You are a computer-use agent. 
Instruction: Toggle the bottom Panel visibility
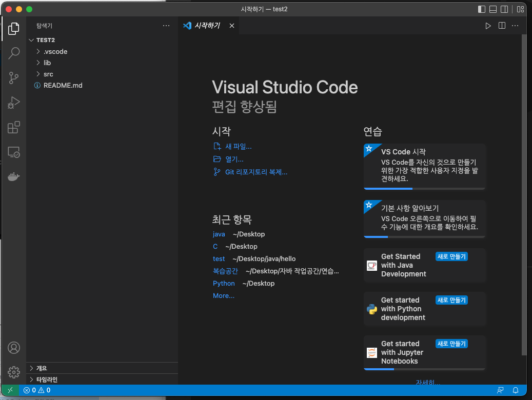[x=493, y=9]
